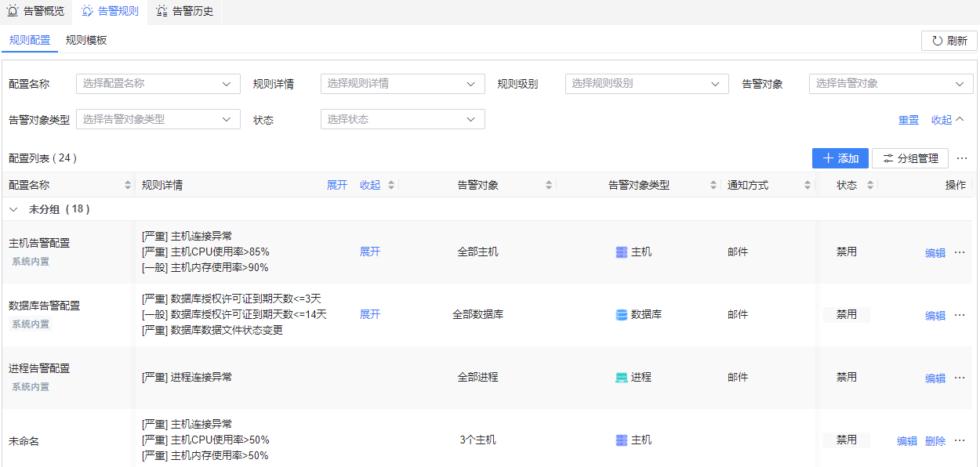This screenshot has height=467, width=980.
Task: Click the 全部进程 cell
Action: pos(478,378)
